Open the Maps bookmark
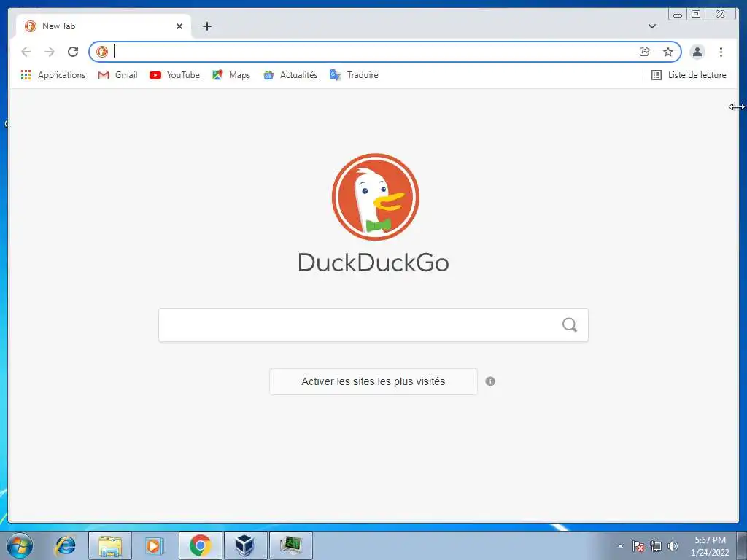 231,75
